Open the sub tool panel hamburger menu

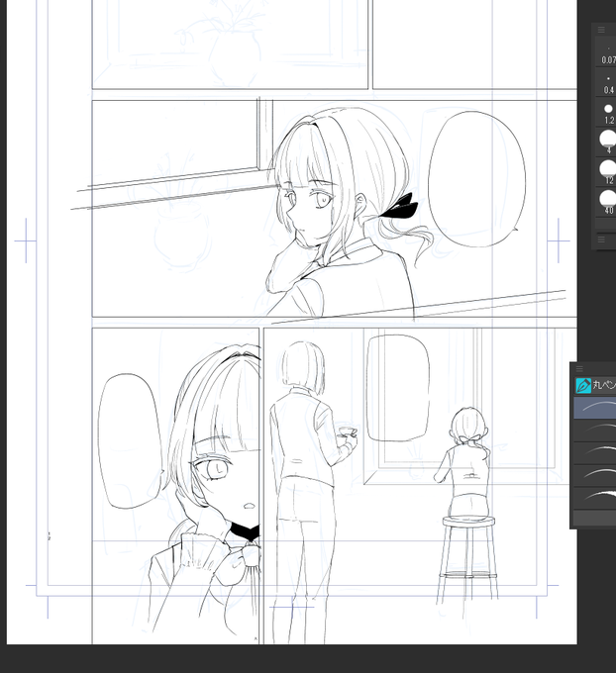point(579,369)
